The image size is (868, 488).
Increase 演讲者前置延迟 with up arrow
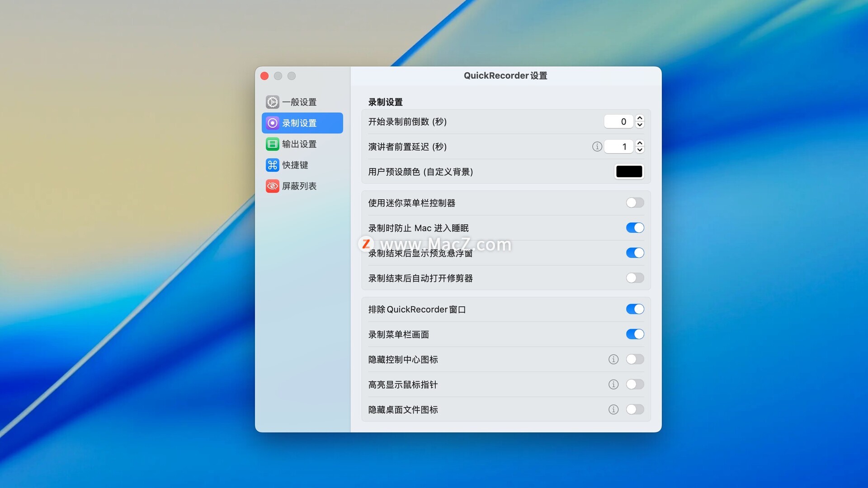tap(640, 143)
